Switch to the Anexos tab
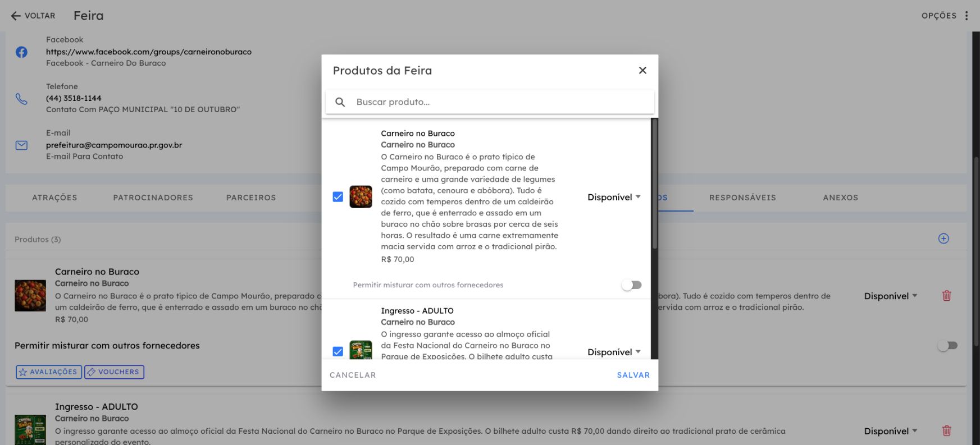Viewport: 980px width, 445px height. (x=840, y=198)
